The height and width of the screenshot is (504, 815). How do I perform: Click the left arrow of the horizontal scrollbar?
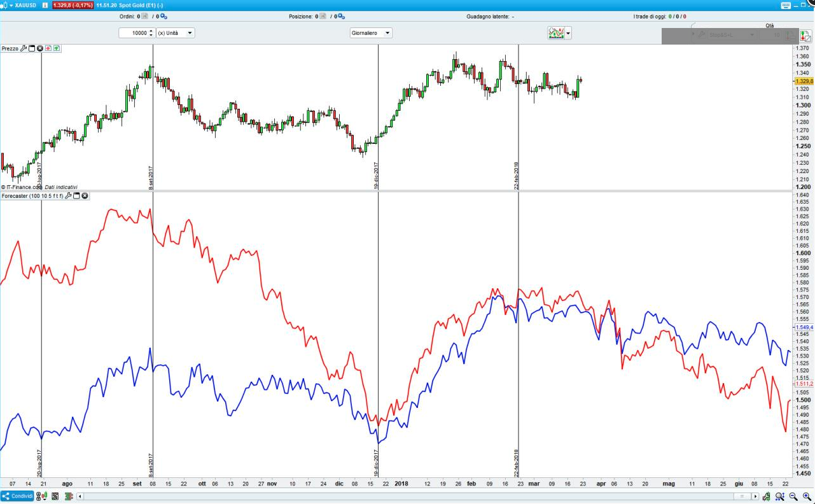pyautogui.click(x=80, y=496)
